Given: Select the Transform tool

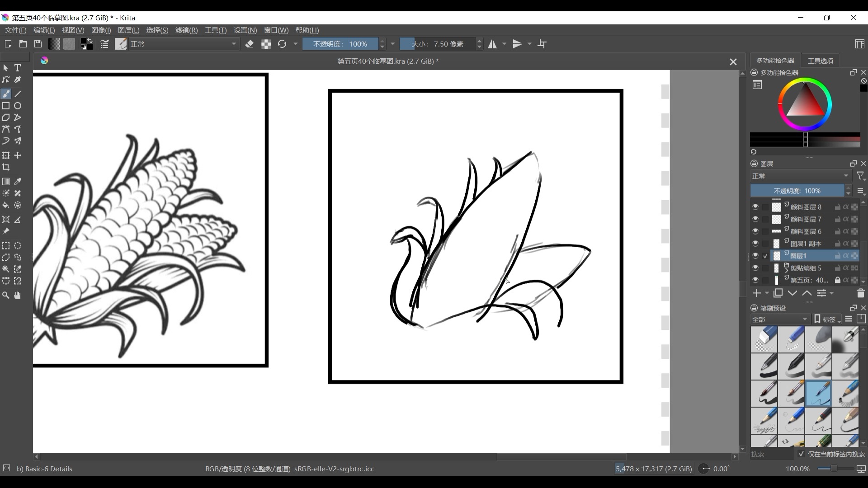Looking at the screenshot, I should tap(6, 155).
